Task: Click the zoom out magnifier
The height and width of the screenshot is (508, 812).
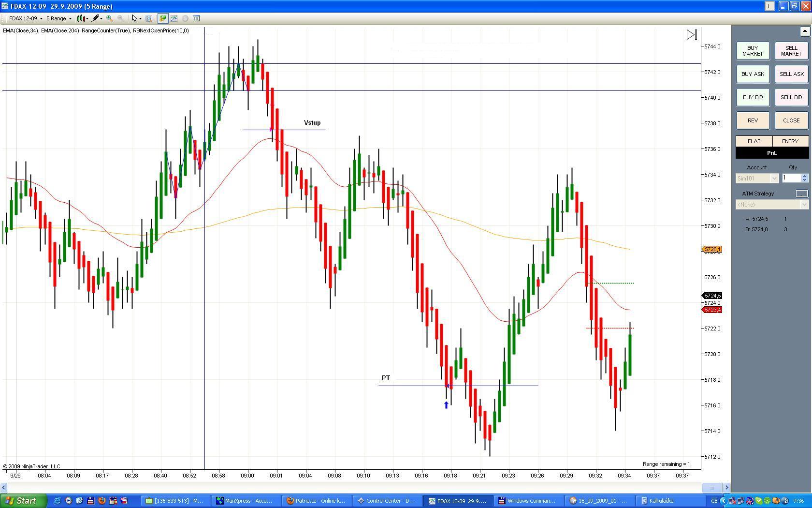Action: click(x=120, y=18)
